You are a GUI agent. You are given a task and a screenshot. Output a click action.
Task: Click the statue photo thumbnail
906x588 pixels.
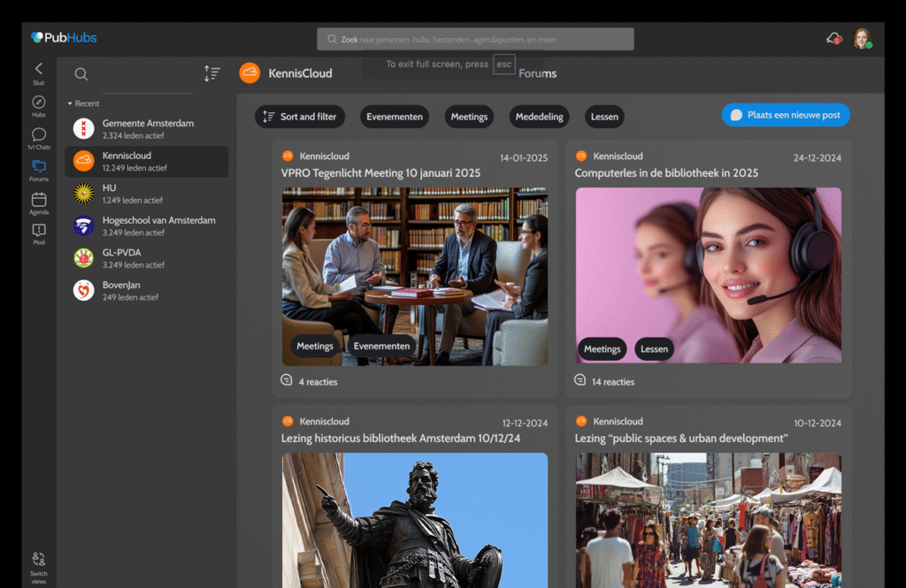415,521
